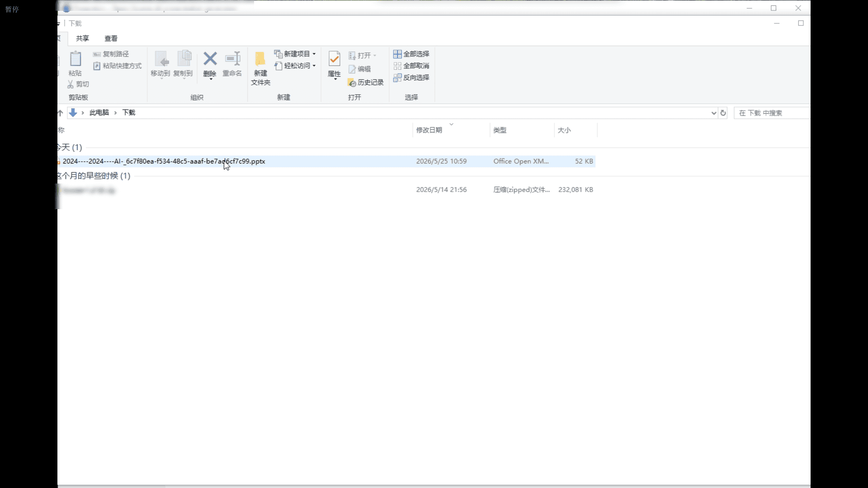868x488 pixels.
Task: Switch to the Share (共享) ribbon tab
Action: 83,38
